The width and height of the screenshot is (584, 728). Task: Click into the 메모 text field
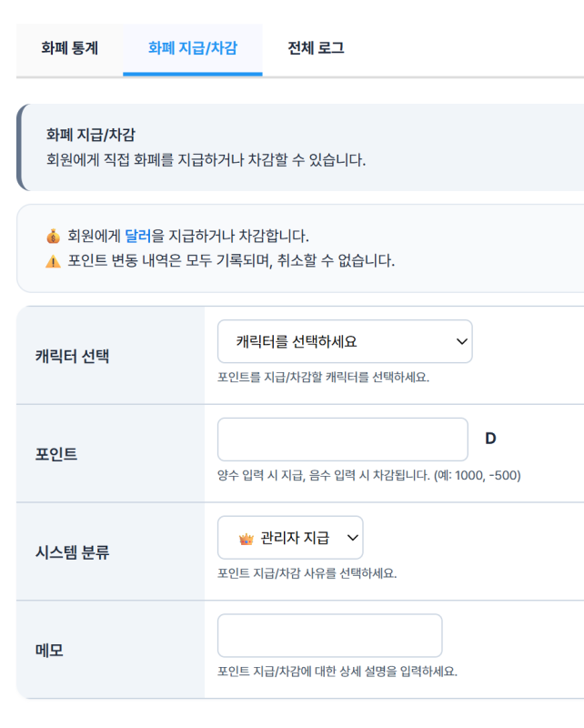pyautogui.click(x=329, y=635)
